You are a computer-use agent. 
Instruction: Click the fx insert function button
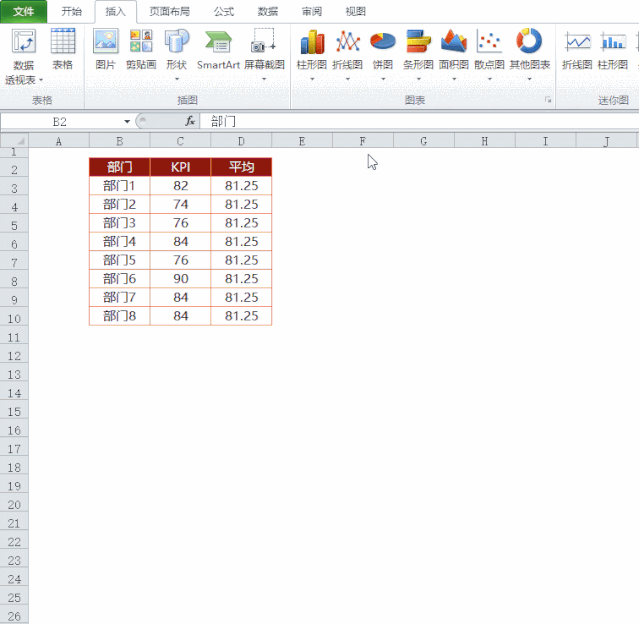click(190, 121)
